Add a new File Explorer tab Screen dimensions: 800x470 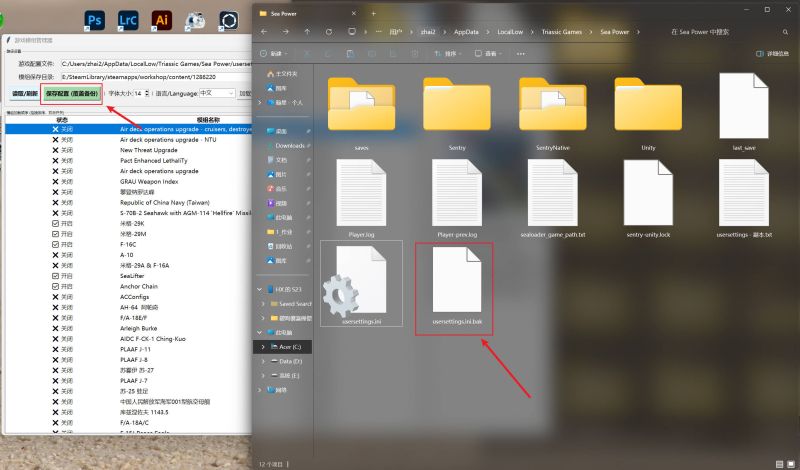pos(373,13)
